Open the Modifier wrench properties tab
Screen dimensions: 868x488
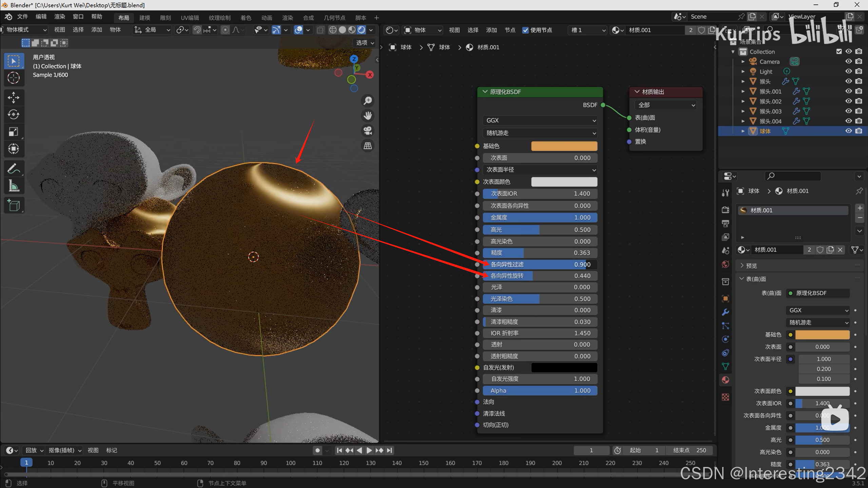(725, 312)
